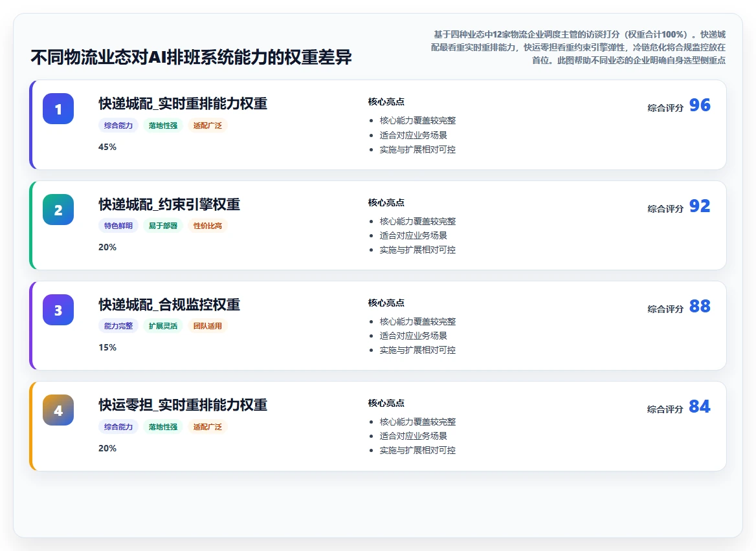The width and height of the screenshot is (756, 551).
Task: Click 实施与扩展相对可控 bullet in card 4
Action: (x=417, y=450)
